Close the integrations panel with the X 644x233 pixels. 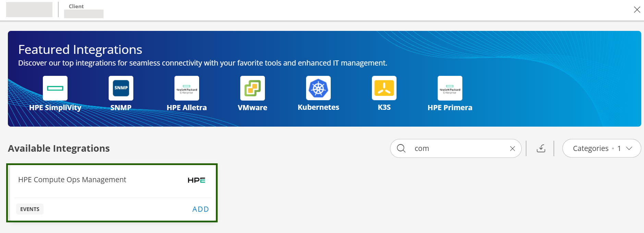637,10
